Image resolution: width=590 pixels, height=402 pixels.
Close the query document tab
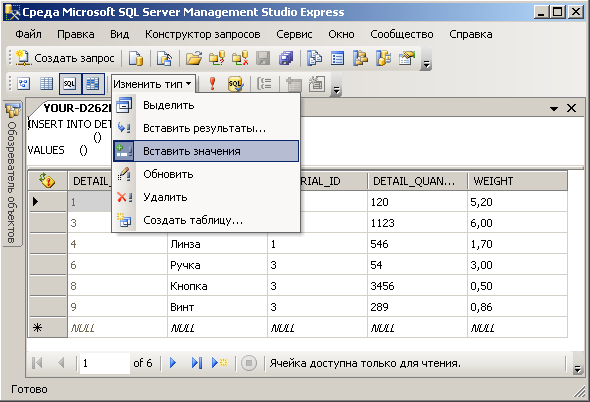tap(572, 108)
